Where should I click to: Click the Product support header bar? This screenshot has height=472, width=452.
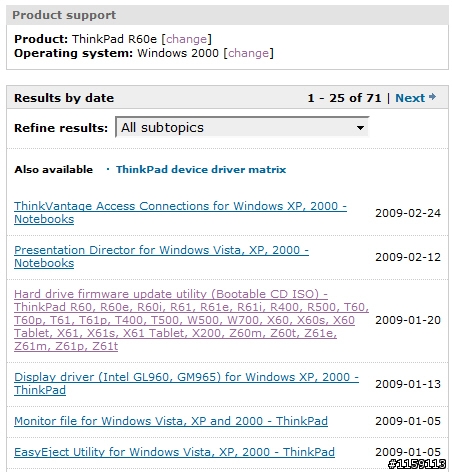pyautogui.click(x=227, y=15)
